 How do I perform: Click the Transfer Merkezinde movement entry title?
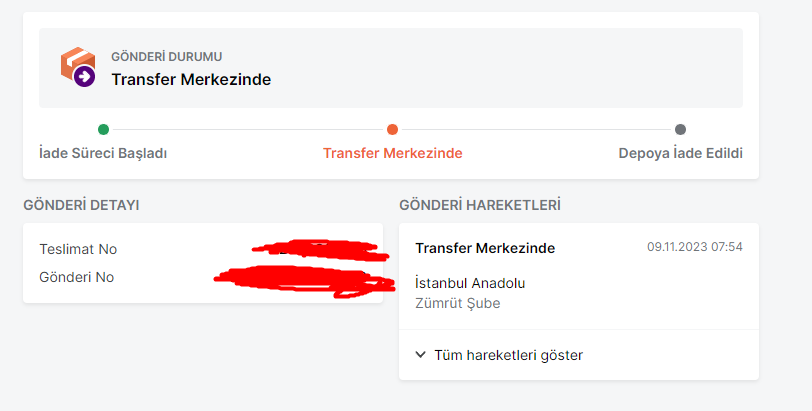[485, 248]
